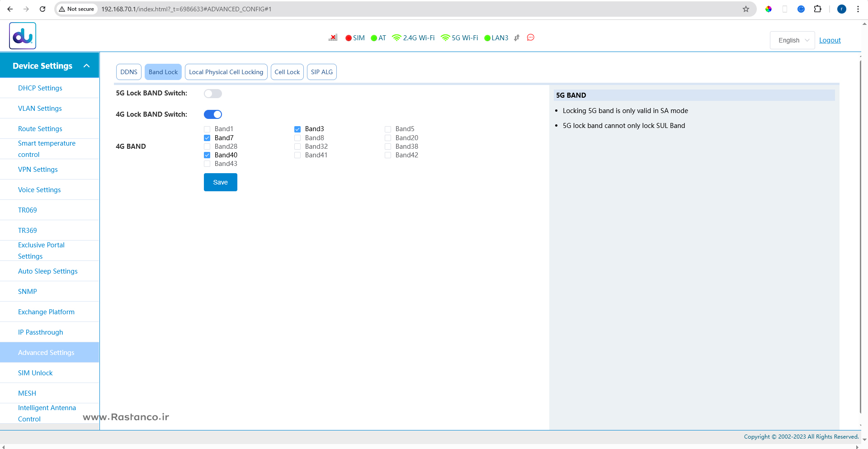The width and height of the screenshot is (868, 449).
Task: Collapse the Device Settings section
Action: click(x=86, y=66)
